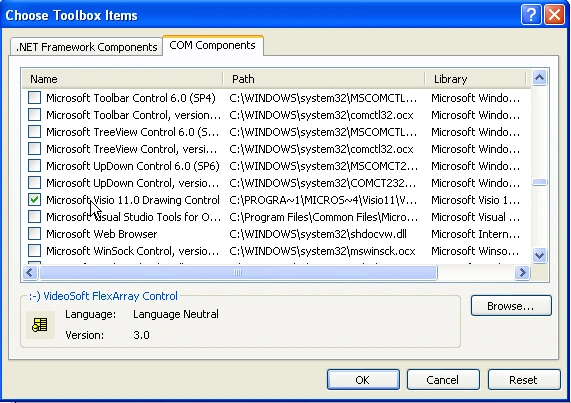The width and height of the screenshot is (571, 403).
Task: Click the Browse... button
Action: click(x=511, y=306)
